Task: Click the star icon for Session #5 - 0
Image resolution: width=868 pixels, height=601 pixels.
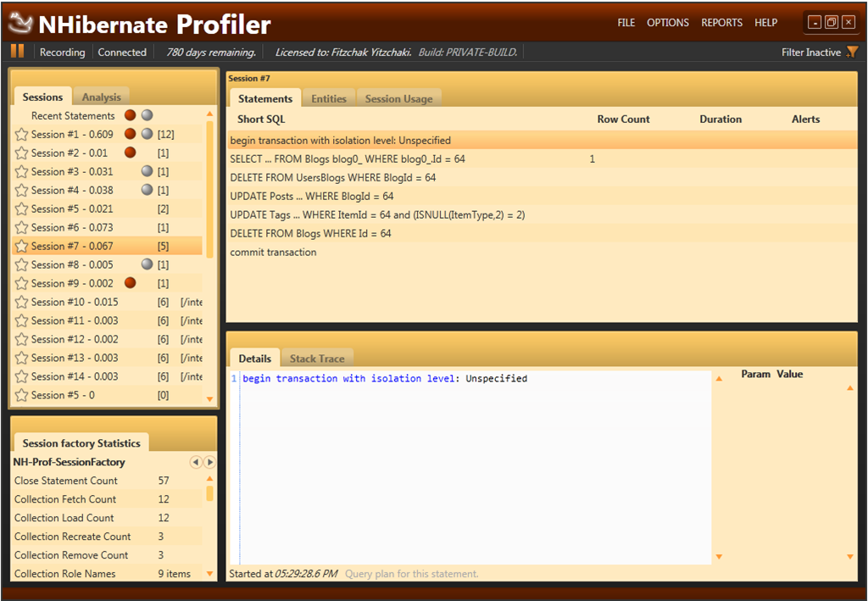Action: tap(21, 395)
